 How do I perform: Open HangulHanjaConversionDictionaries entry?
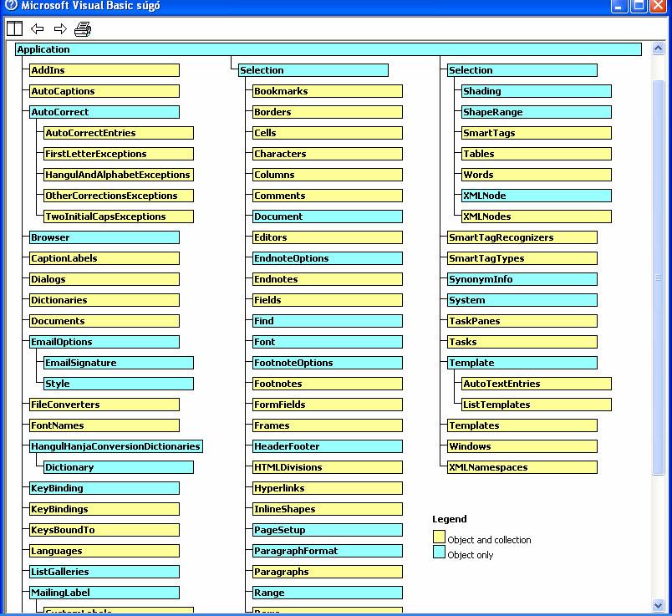[x=115, y=446]
